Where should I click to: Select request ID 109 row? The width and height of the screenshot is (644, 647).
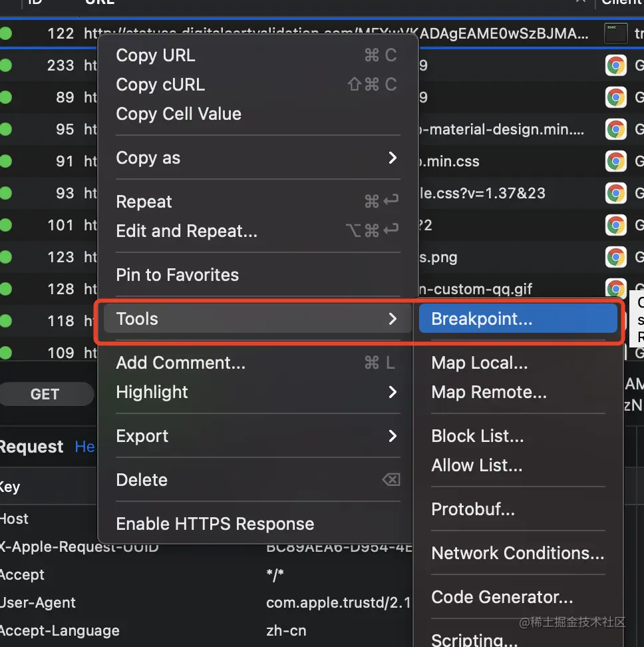tap(60, 353)
